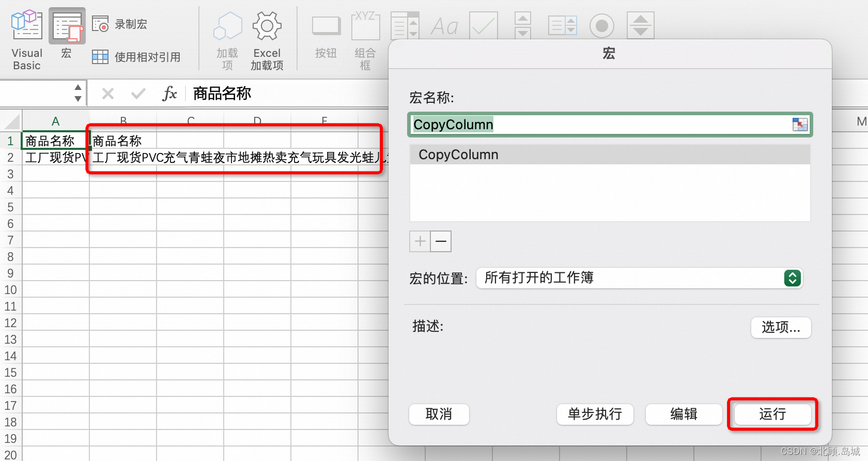868x461 pixels.
Task: Start recording a macro with 录制宏
Action: (120, 24)
